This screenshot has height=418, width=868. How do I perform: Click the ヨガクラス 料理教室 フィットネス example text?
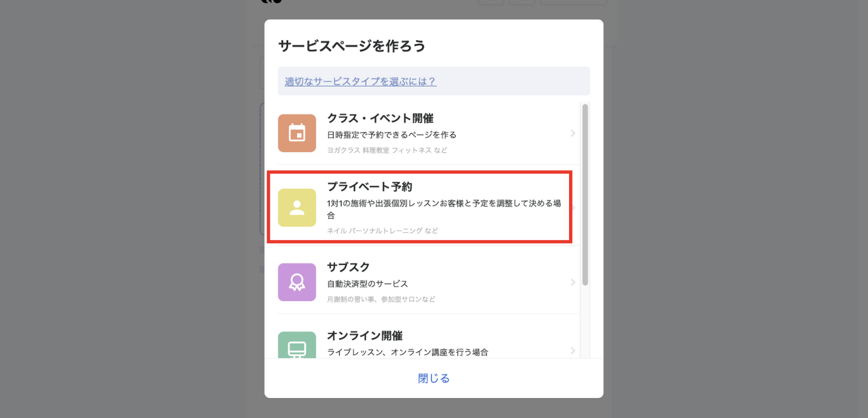tap(386, 150)
